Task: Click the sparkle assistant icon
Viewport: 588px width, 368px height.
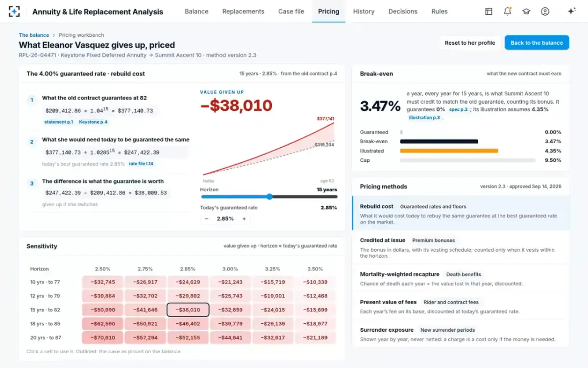Action: click(x=571, y=11)
